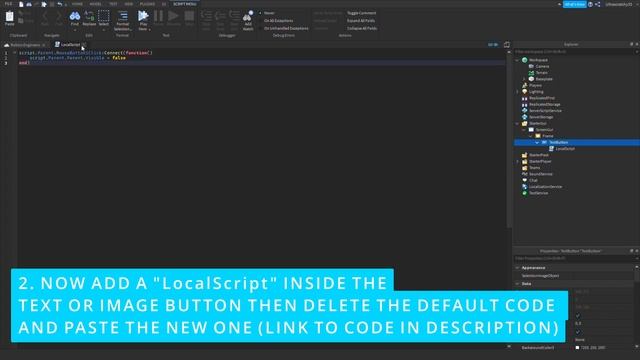Click the Forward navigate arrow

(x=59, y=16)
